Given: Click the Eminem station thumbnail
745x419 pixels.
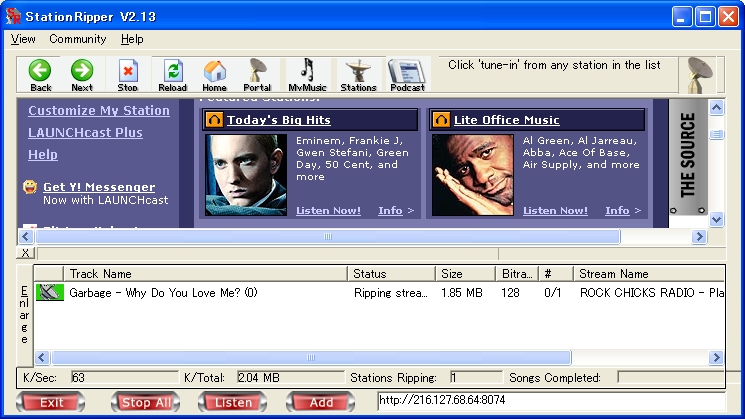Looking at the screenshot, I should (246, 175).
